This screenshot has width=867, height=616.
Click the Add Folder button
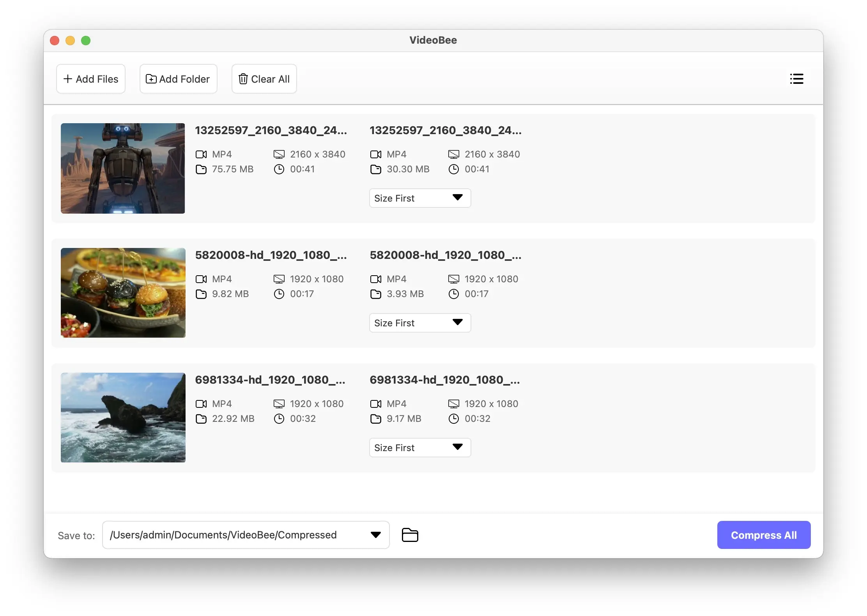[178, 79]
